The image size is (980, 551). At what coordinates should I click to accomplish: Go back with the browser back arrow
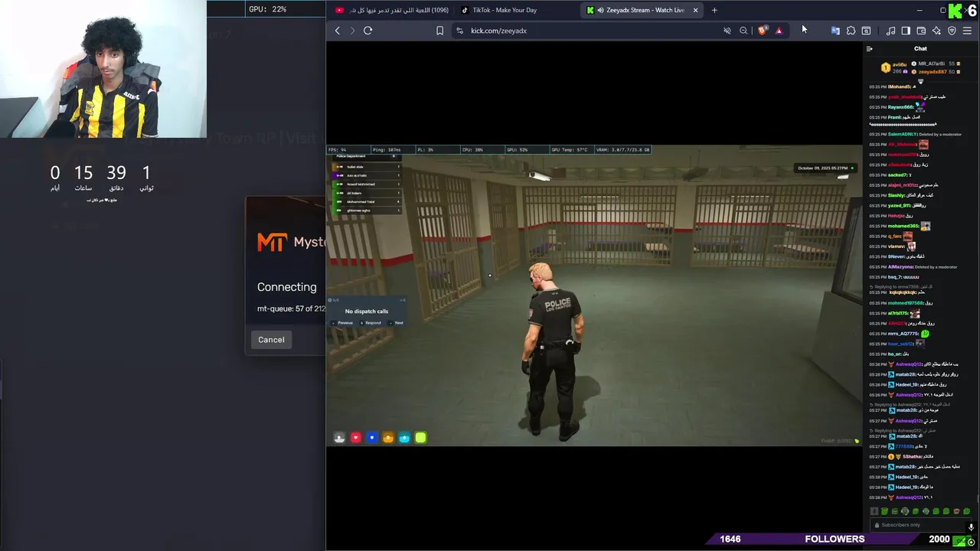tap(338, 31)
